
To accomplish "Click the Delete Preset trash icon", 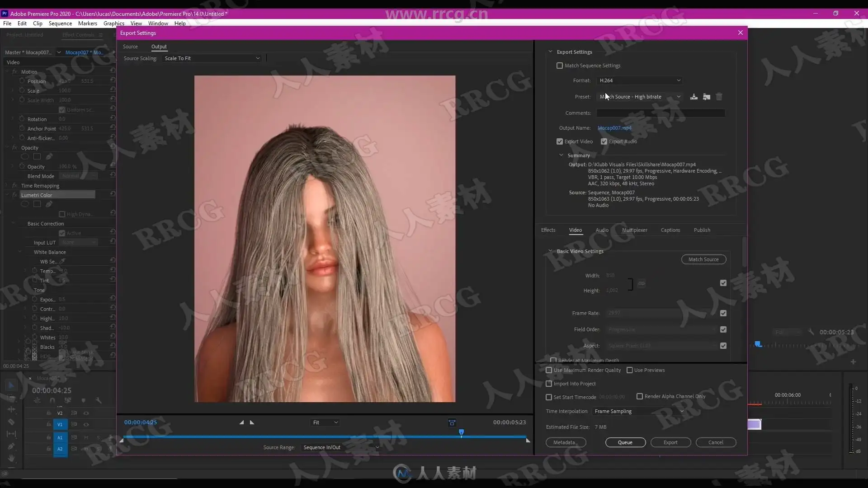I will (x=719, y=97).
